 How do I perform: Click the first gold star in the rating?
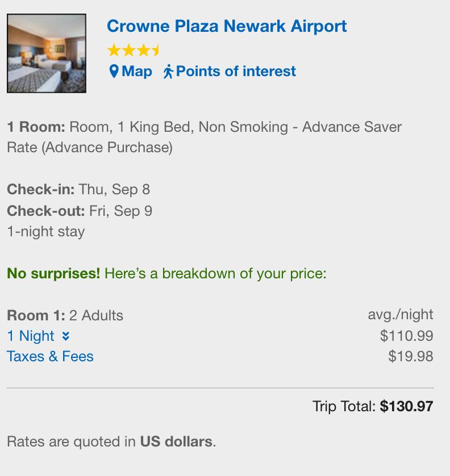tap(114, 50)
